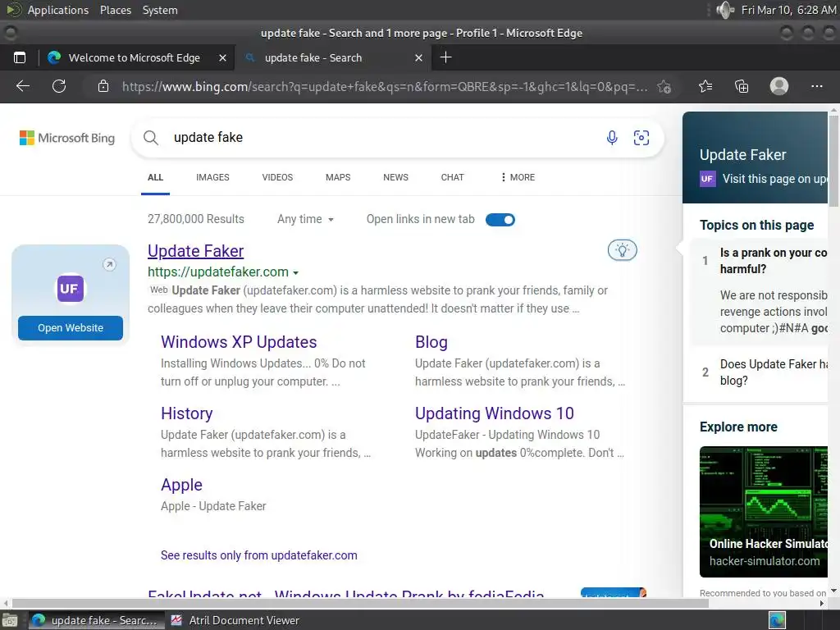
Task: Click the Microsoft Bing logo
Action: tap(67, 138)
